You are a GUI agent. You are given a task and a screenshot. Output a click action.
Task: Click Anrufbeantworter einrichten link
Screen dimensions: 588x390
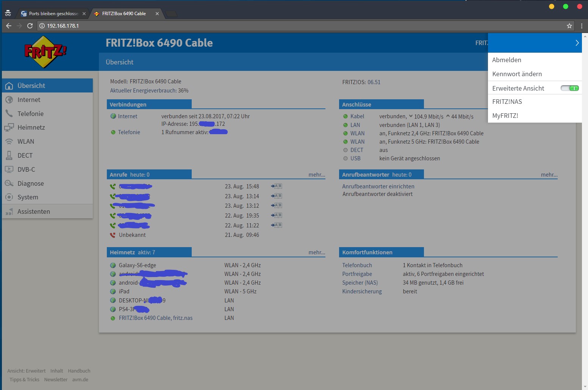[x=378, y=186]
